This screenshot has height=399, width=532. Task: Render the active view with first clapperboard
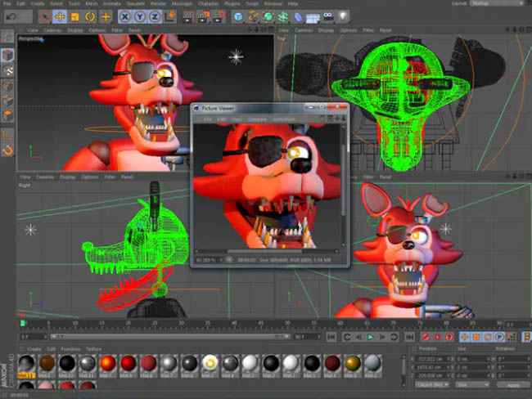tap(187, 17)
